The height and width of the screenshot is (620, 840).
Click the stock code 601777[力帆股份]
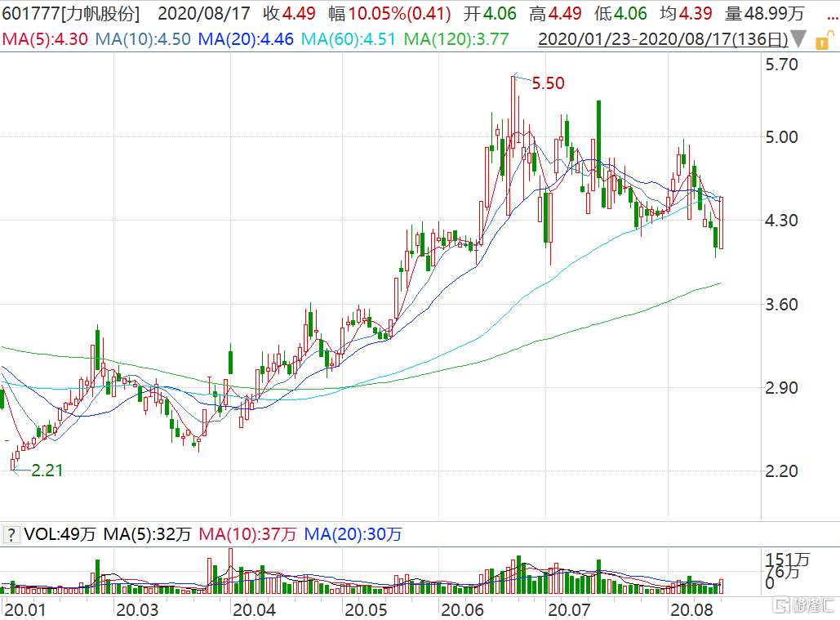coord(71,13)
